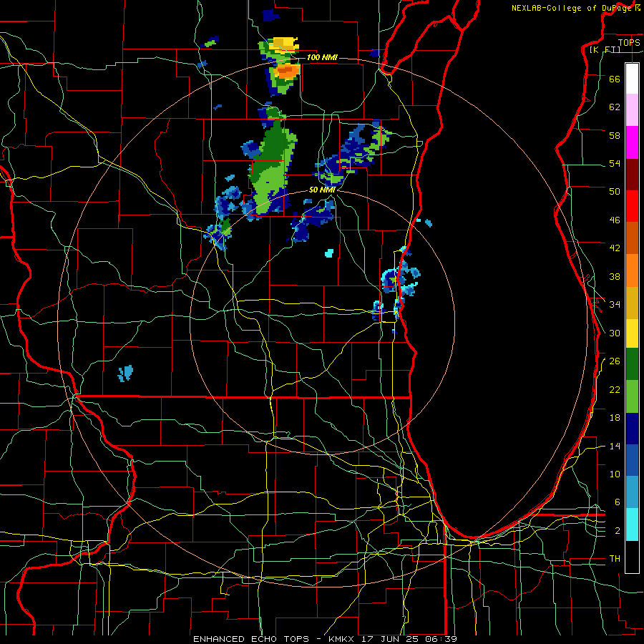Click the "14" scale label
This screenshot has width=644, height=644.
(615, 446)
